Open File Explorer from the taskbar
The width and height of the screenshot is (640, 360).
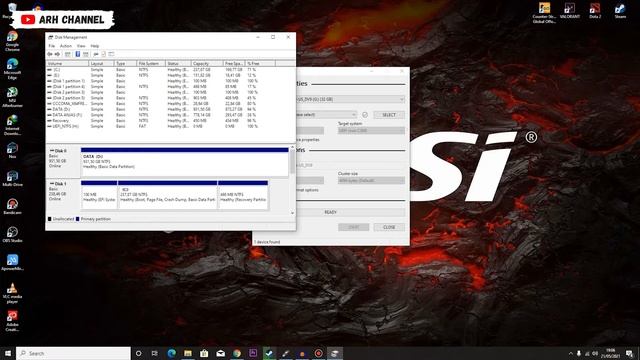[188, 353]
